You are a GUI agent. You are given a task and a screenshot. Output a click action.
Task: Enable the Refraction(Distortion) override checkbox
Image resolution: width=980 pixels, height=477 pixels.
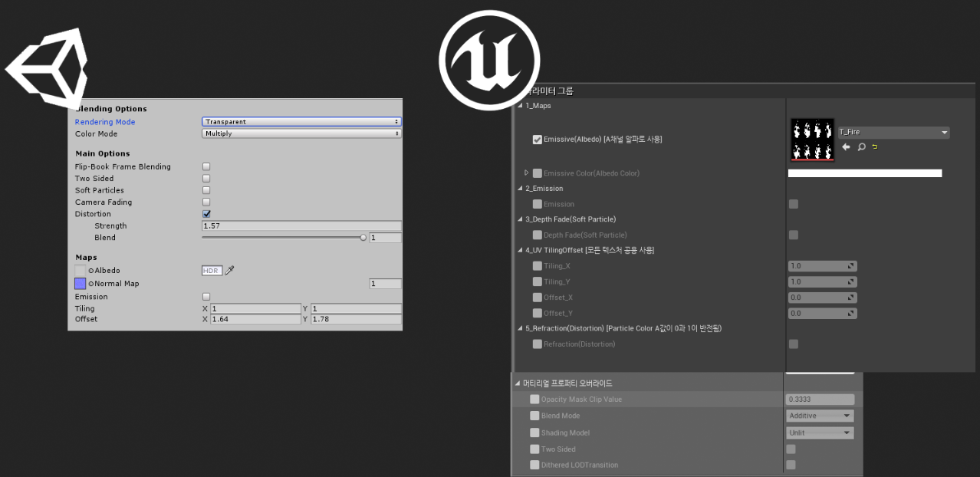pos(538,344)
